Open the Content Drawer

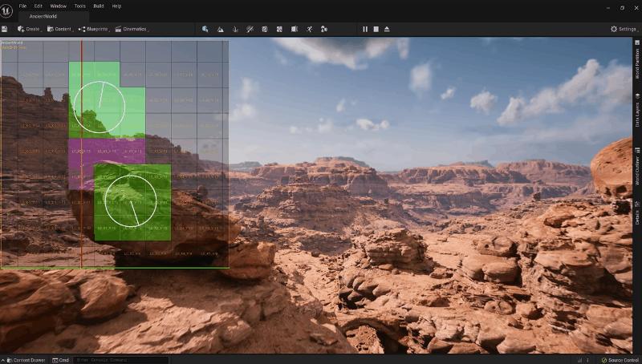click(x=25, y=360)
